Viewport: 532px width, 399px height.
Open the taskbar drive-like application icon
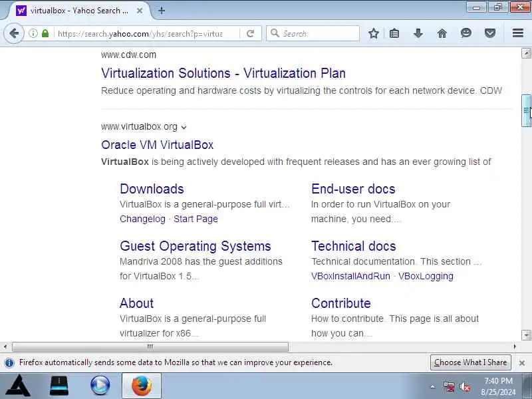(59, 386)
